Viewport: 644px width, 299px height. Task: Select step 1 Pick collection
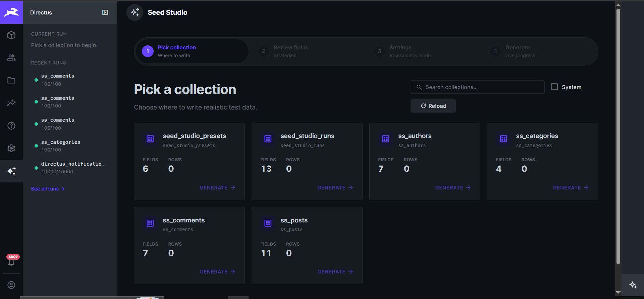pos(192,51)
